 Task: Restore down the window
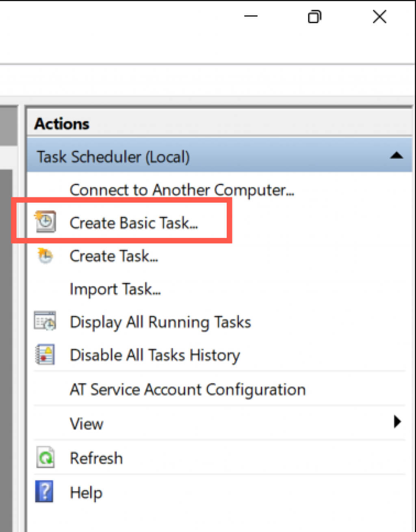[x=314, y=17]
